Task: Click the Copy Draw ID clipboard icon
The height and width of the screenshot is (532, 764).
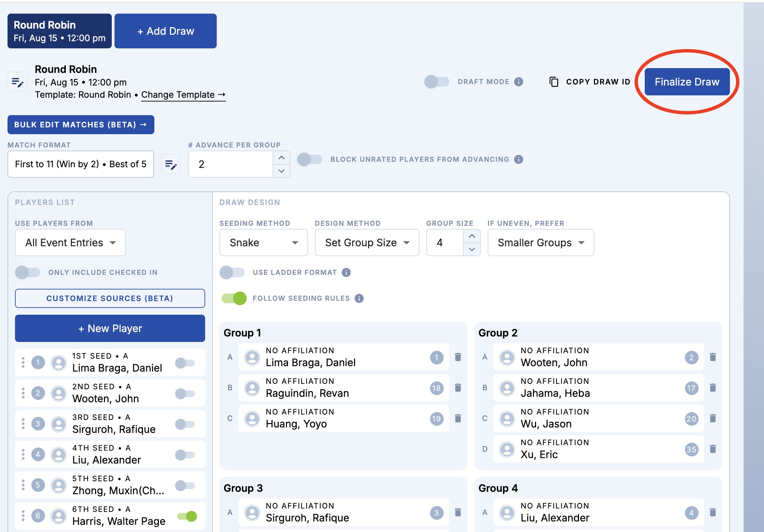Action: point(554,82)
